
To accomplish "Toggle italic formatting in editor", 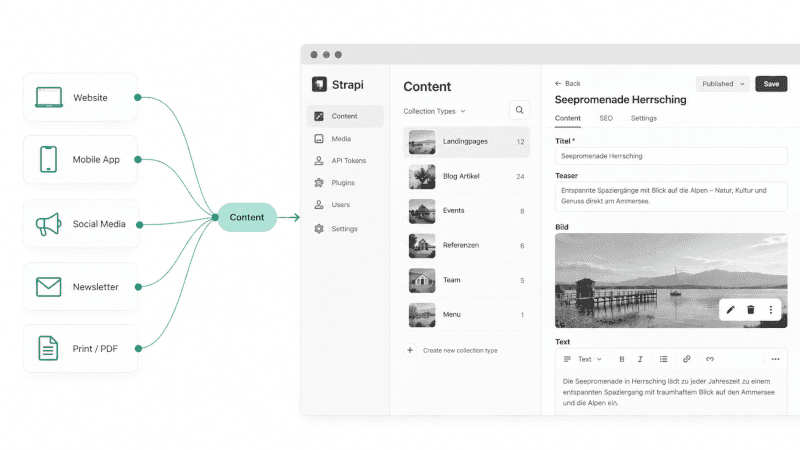I will coord(640,359).
